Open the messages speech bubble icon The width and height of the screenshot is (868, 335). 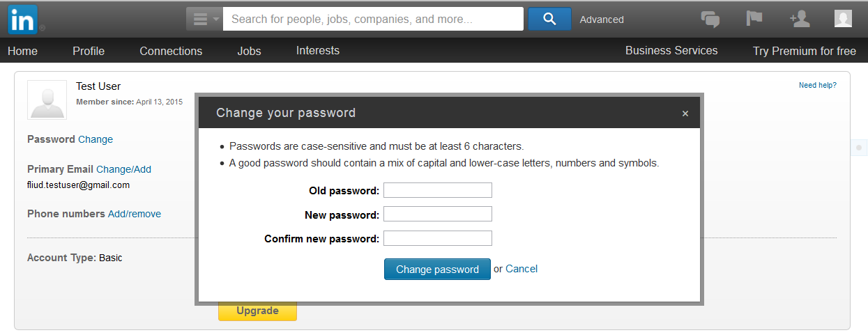pos(710,19)
